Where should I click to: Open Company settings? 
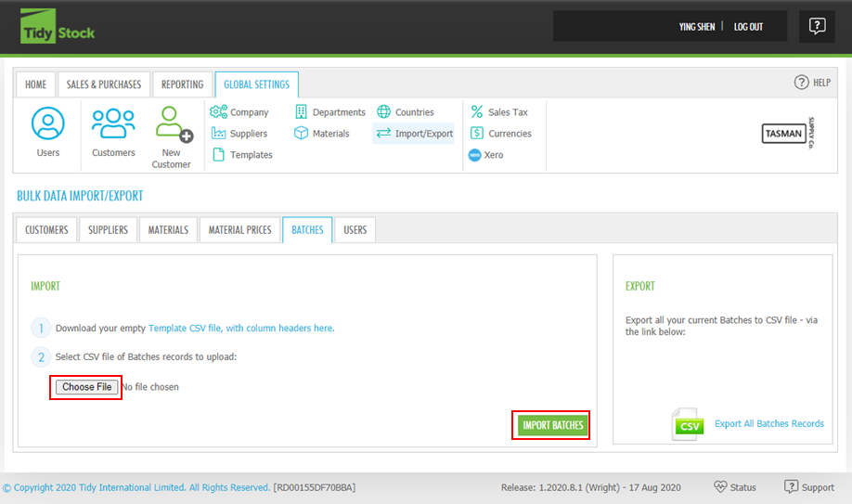coord(240,112)
